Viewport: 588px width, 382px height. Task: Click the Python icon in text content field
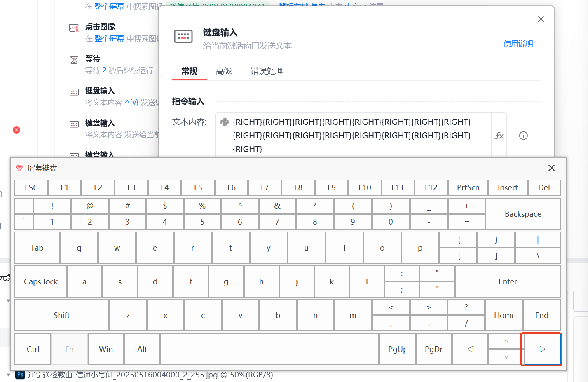(x=225, y=122)
